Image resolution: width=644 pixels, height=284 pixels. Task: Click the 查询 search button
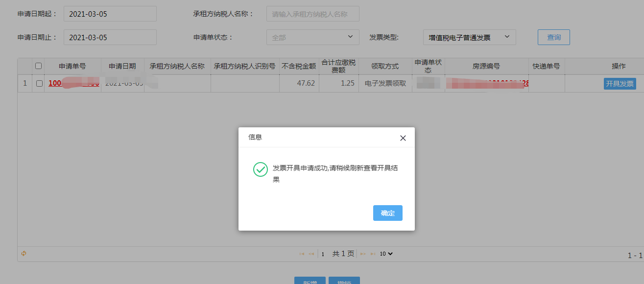553,37
